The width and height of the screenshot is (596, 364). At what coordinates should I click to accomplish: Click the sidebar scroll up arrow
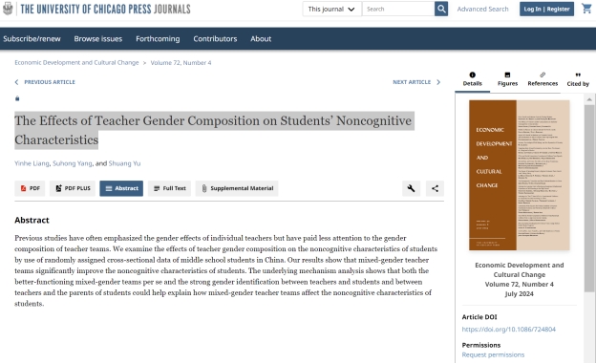[589, 99]
